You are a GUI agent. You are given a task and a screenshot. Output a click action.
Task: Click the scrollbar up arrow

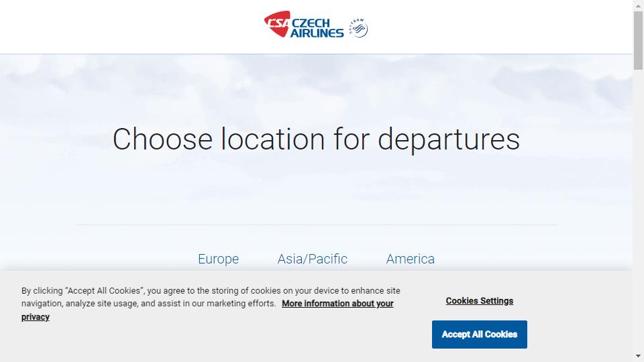coord(638,6)
